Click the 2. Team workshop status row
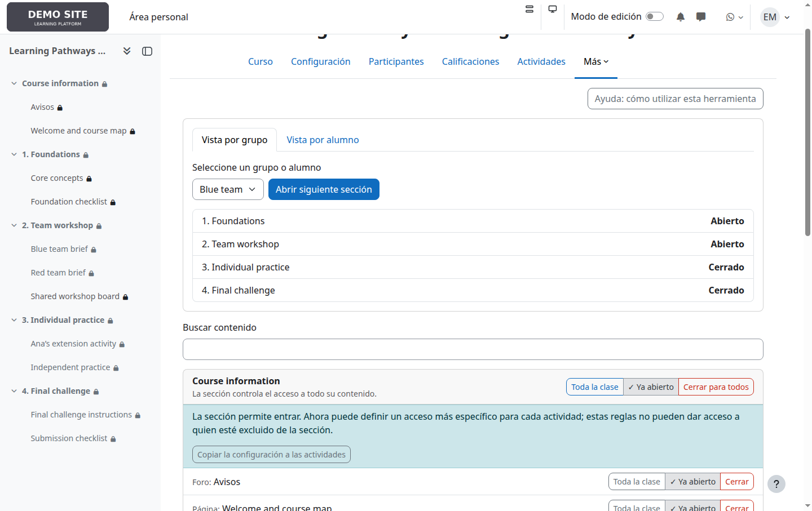Screen dimensions: 812x511 click(473, 244)
